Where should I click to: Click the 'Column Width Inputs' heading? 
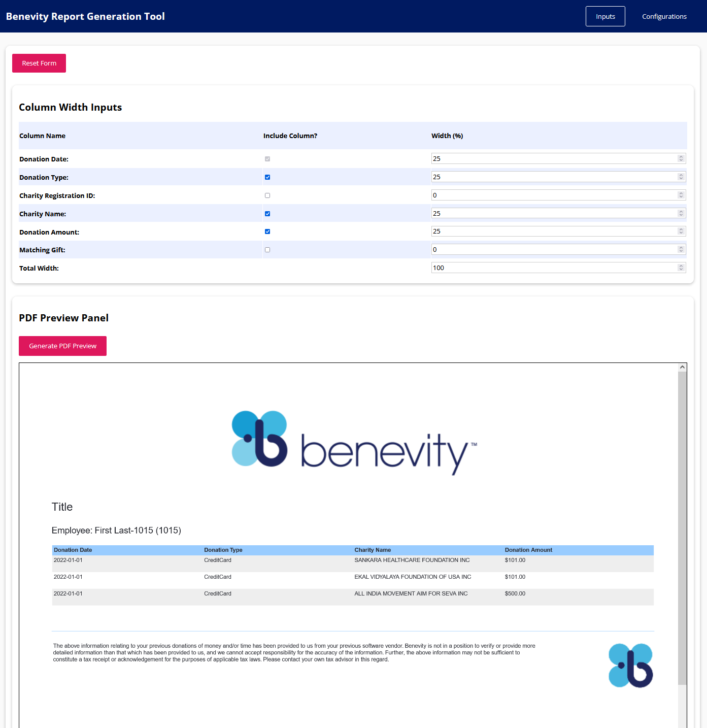click(71, 107)
